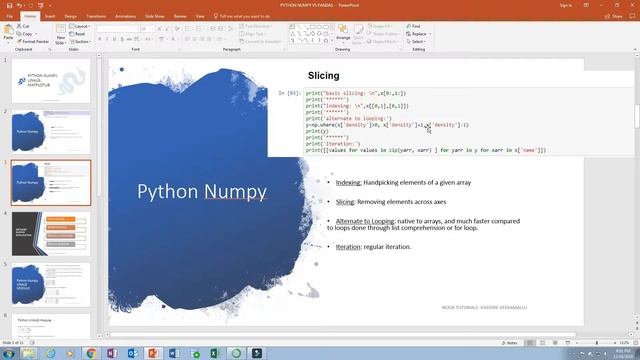This screenshot has height=360, width=640.
Task: Open the Arrange tools
Action: (x=343, y=34)
